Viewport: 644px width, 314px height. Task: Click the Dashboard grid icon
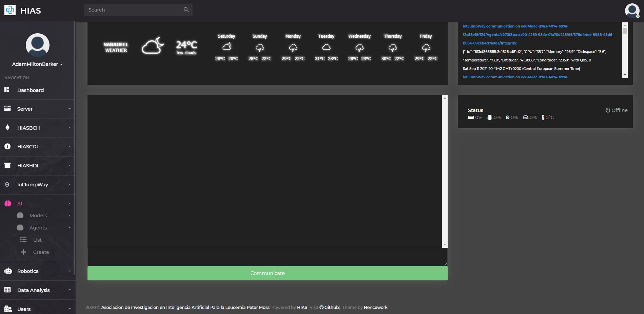click(7, 90)
